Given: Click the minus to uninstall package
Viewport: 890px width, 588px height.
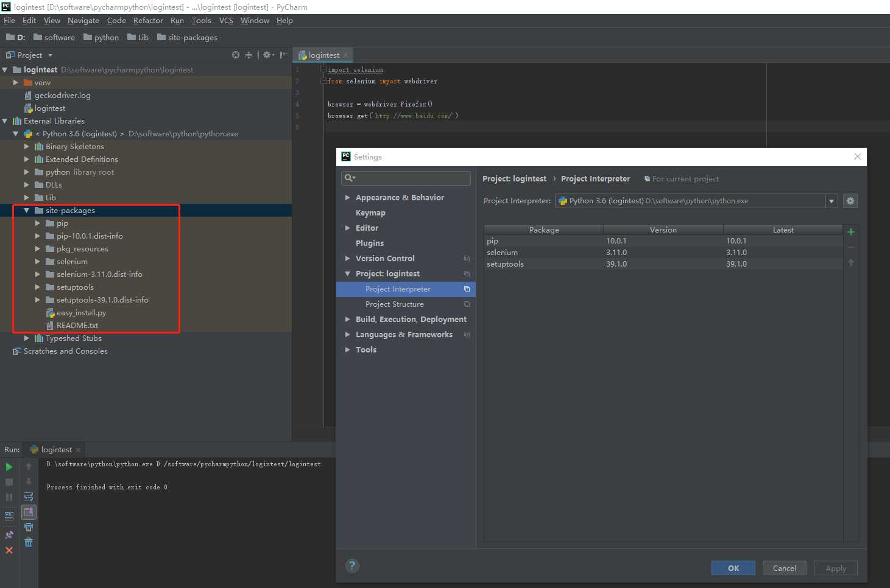Looking at the screenshot, I should [851, 247].
